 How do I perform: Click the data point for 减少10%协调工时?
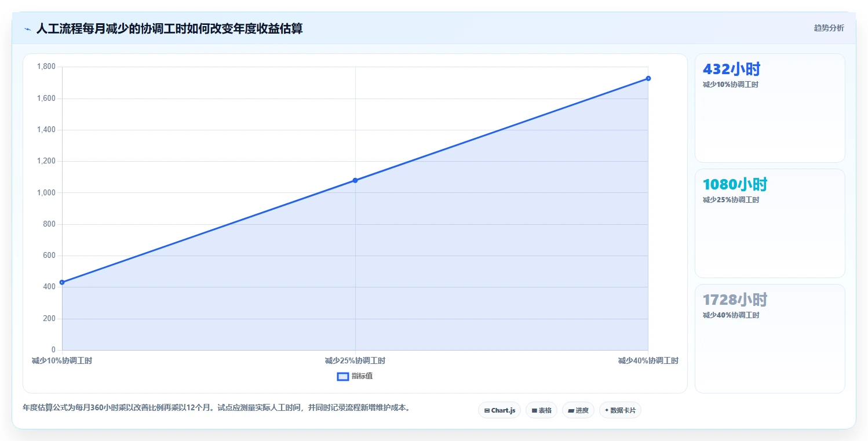[62, 282]
